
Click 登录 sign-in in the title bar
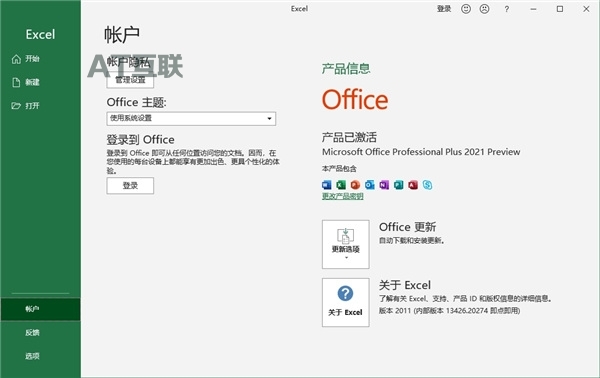[x=444, y=9]
